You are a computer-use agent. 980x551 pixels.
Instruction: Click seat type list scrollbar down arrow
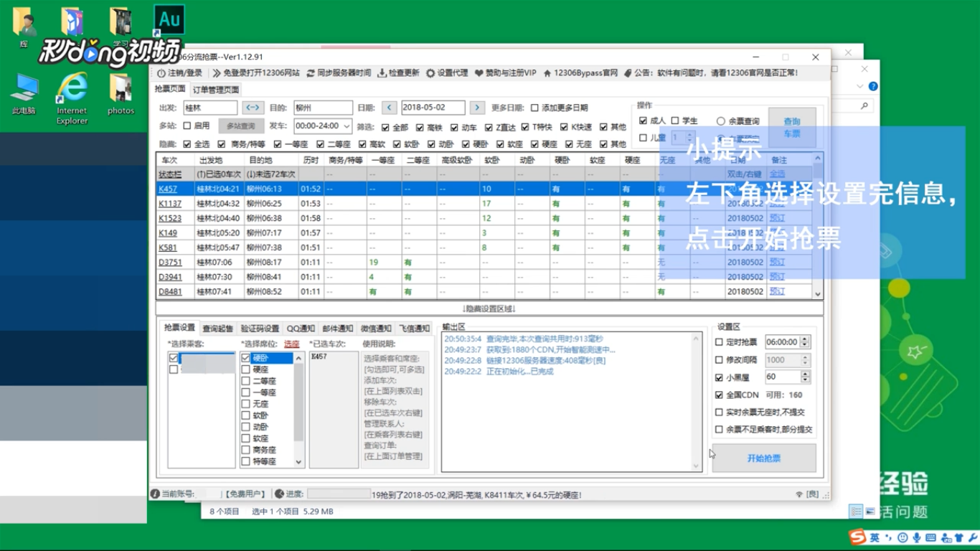[299, 462]
